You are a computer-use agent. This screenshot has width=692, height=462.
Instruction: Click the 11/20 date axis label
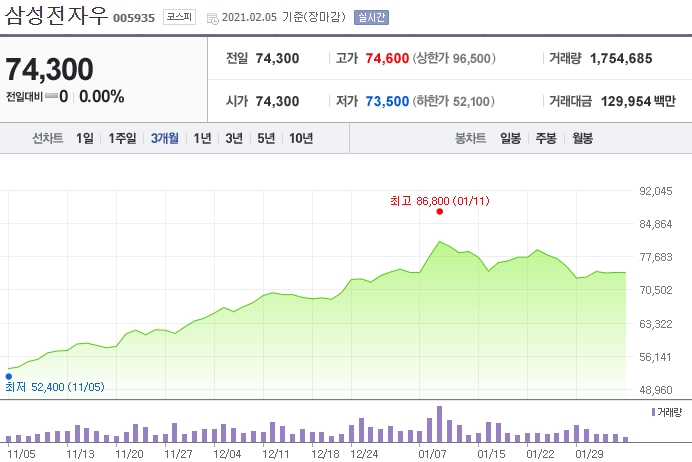tap(129, 454)
